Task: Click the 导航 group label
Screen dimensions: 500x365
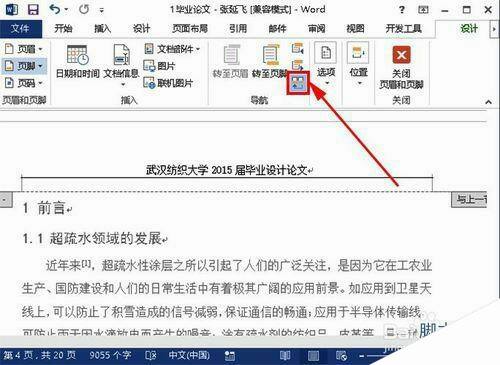Action: point(259,100)
